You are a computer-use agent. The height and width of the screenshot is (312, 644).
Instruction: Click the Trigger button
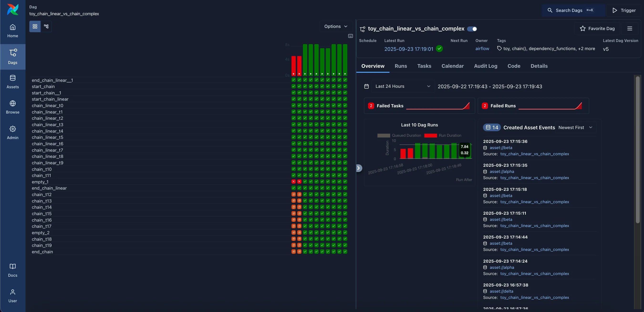tap(624, 10)
